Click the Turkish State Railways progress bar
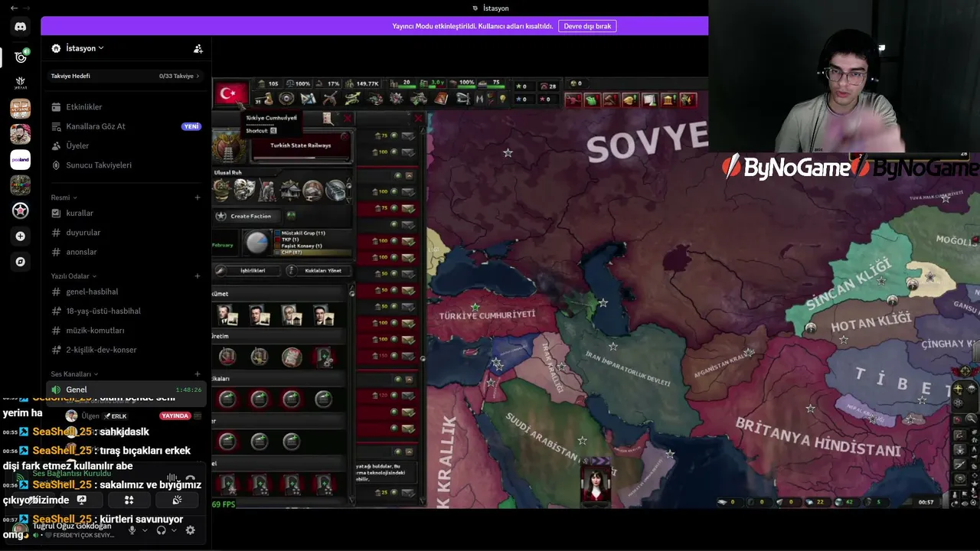The image size is (980, 551). point(302,156)
